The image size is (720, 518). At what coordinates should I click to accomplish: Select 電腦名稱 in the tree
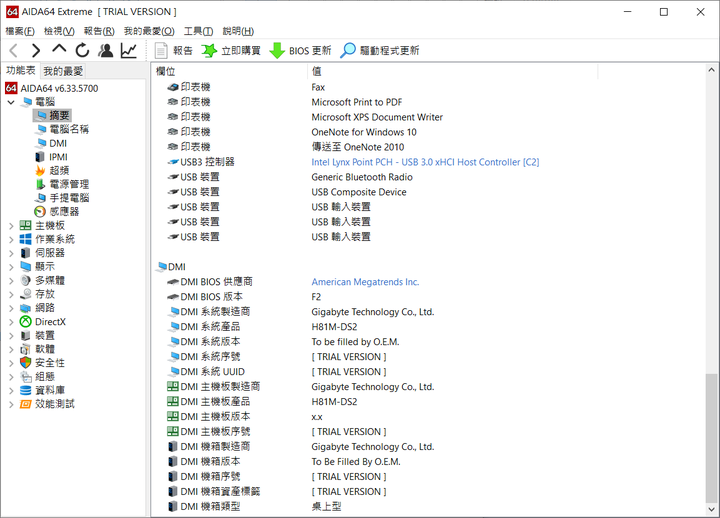[x=69, y=129]
